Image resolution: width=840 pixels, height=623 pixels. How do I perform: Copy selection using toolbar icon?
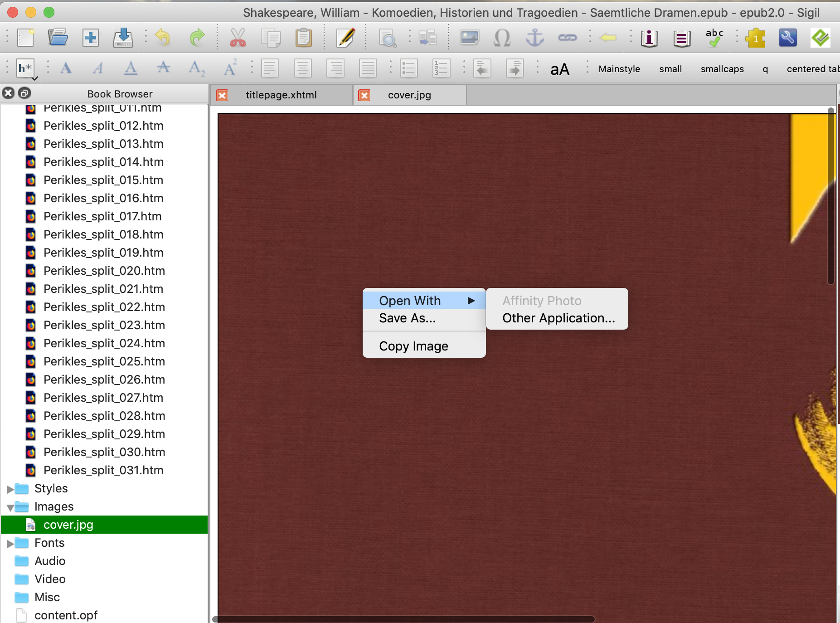(x=271, y=38)
